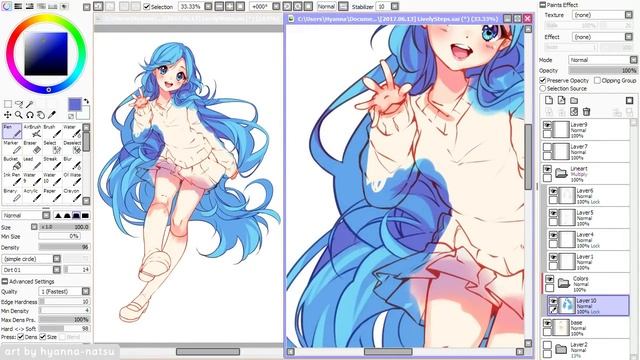
Task: Choose the rectangular selection tool
Action: 8,104
